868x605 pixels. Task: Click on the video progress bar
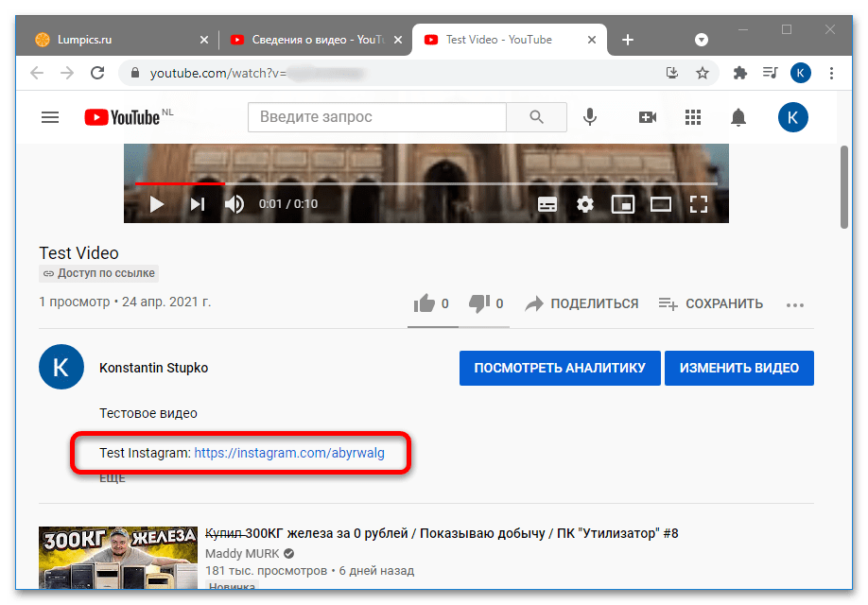pos(426,182)
